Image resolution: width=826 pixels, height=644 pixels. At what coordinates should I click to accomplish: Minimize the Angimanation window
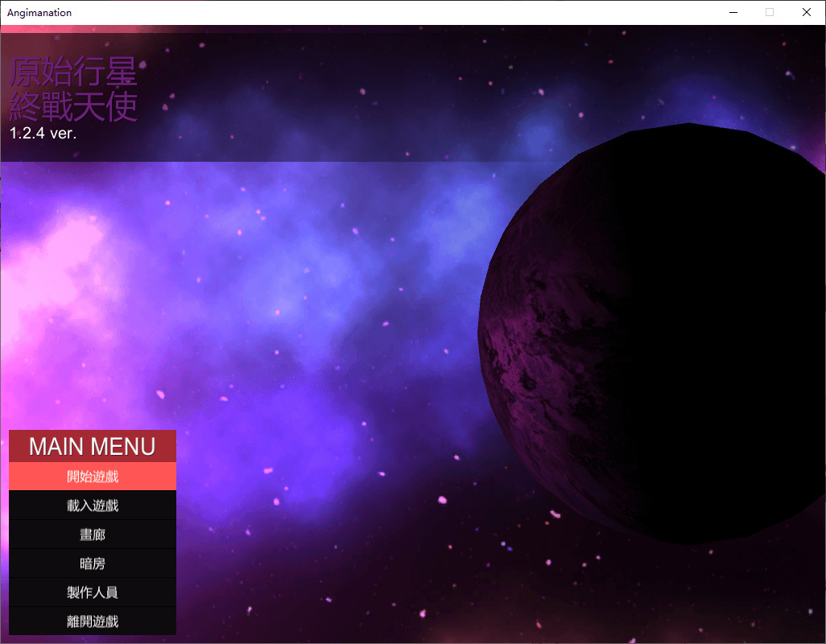point(733,13)
